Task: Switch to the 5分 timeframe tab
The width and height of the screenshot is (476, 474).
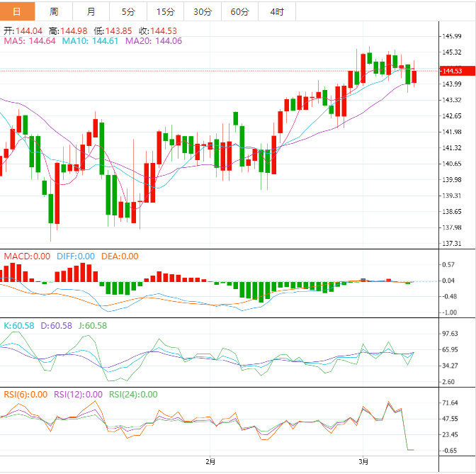Action: (x=127, y=11)
